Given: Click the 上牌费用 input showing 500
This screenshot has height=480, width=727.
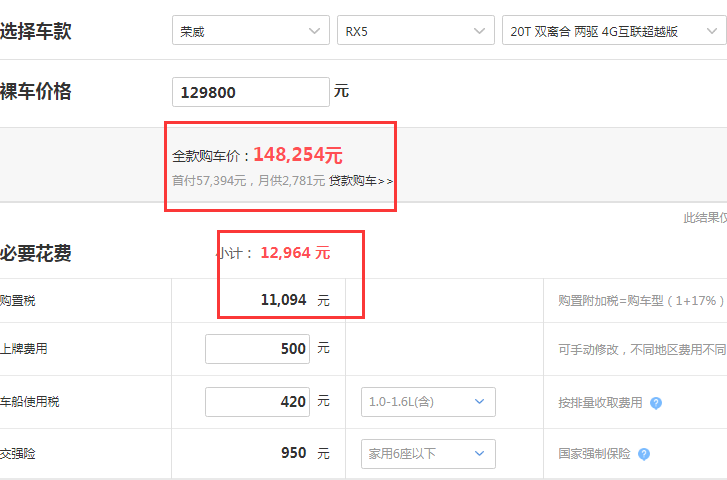Looking at the screenshot, I should coord(257,349).
